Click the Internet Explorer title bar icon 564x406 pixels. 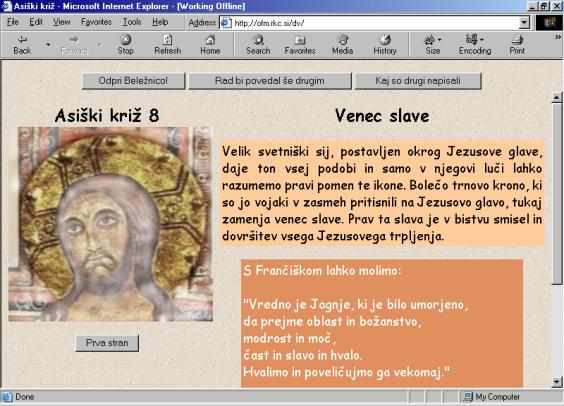(7, 6)
